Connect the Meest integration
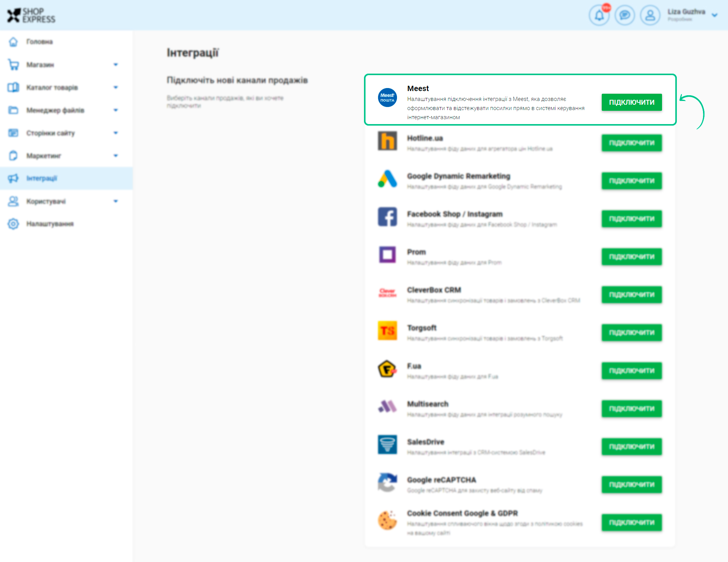Viewport: 728px width, 562px height. tap(632, 102)
